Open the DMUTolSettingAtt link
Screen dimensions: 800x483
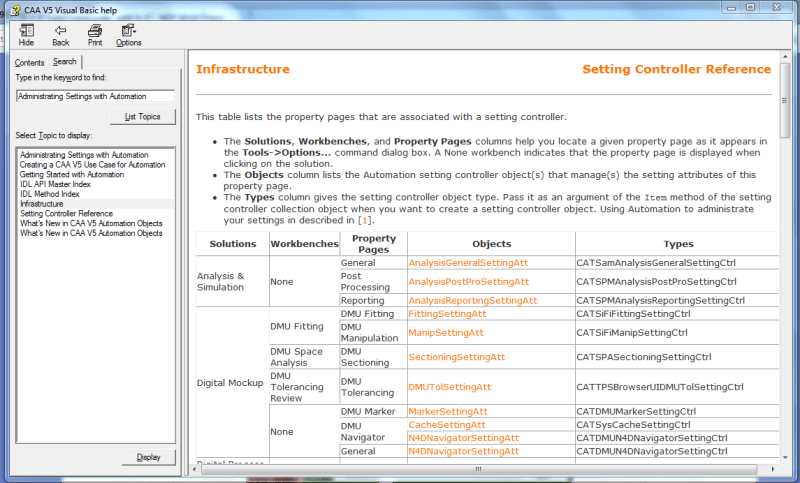[449, 387]
